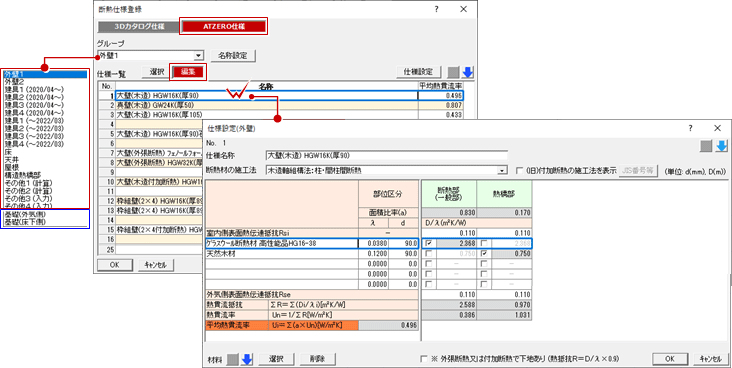This screenshot has width=732, height=368.
Task: Click the gray square icon next to 材料 label
Action: pos(232,359)
